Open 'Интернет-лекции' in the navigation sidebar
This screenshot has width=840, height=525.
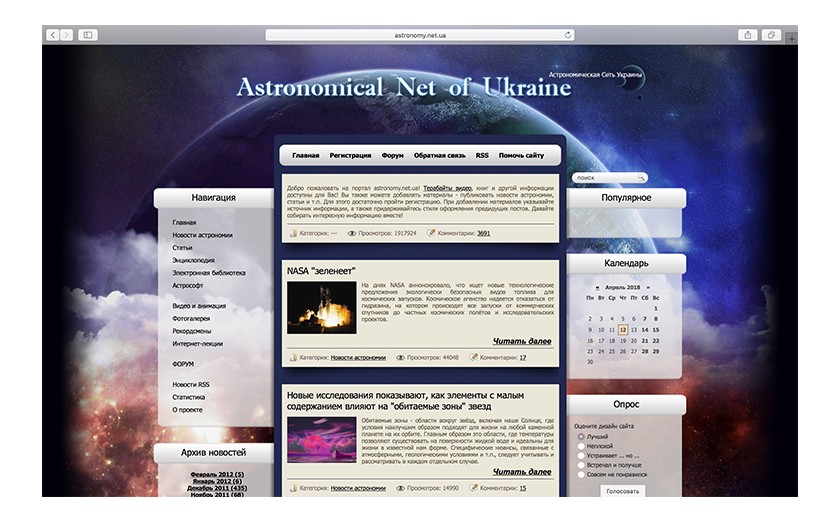click(x=197, y=344)
